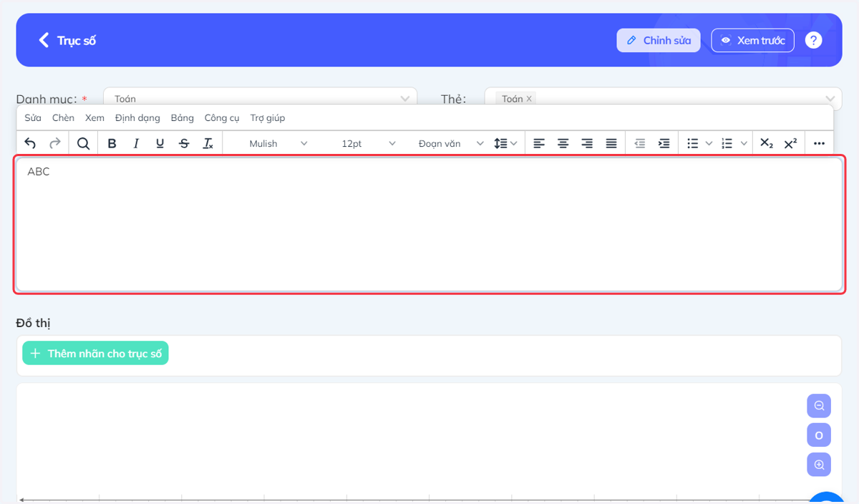Toggle bold formatting
859x504 pixels.
point(112,143)
